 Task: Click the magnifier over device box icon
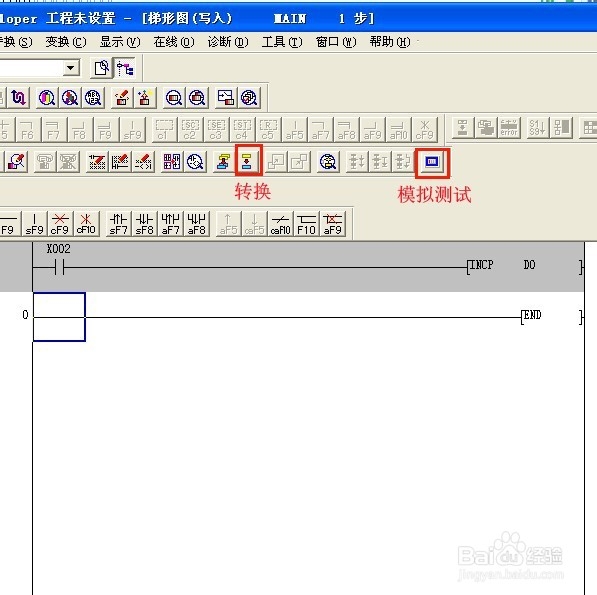pos(174,98)
